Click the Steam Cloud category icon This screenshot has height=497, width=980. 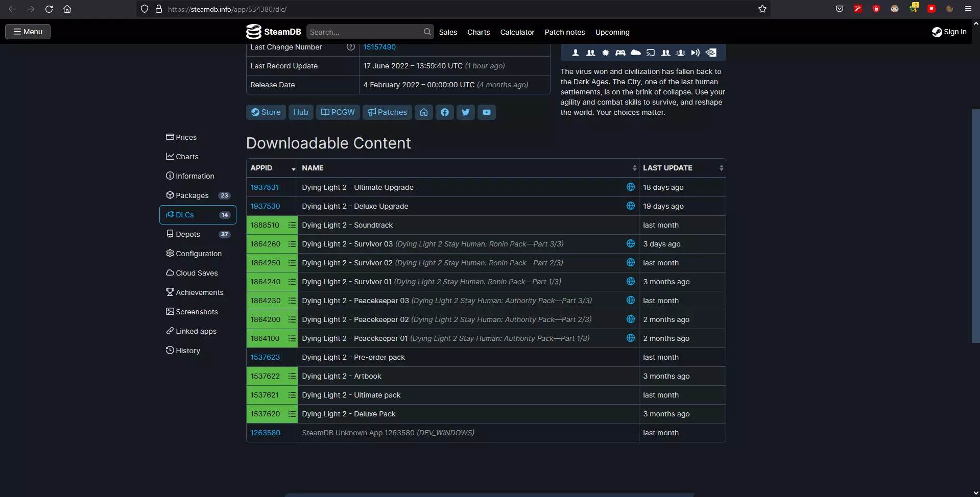pyautogui.click(x=636, y=53)
